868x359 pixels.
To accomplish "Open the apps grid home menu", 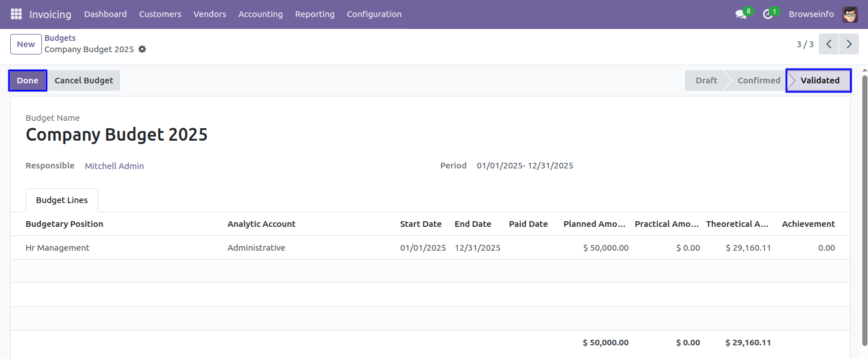I will (16, 14).
